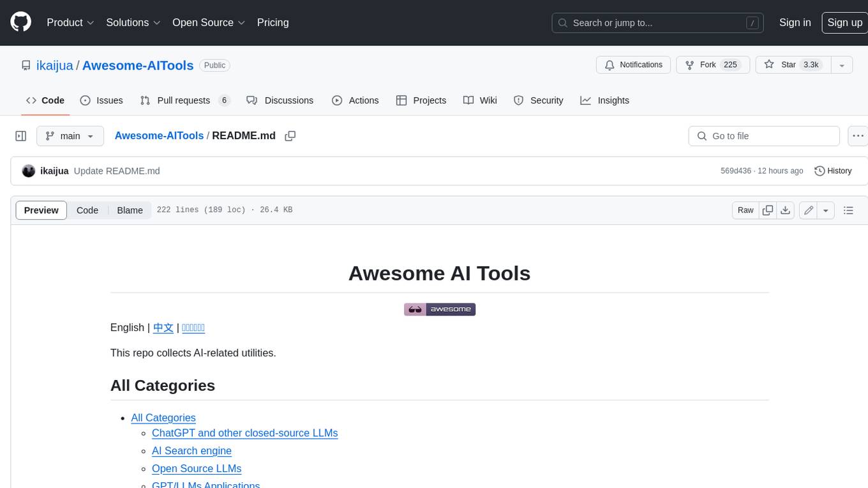
Task: Open the Open Source LLMs link
Action: 197,469
